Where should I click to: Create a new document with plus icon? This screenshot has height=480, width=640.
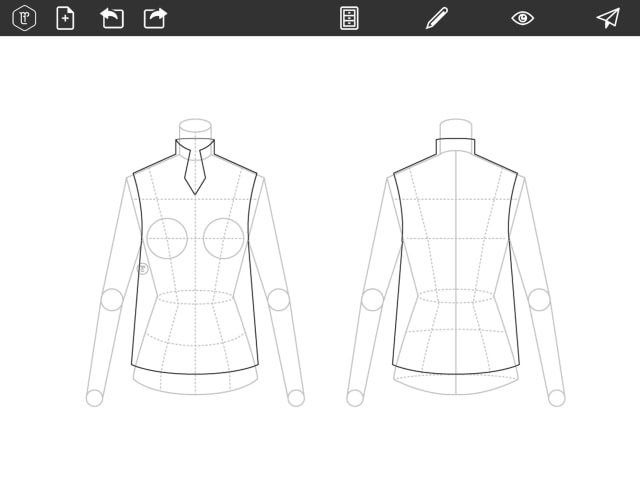tap(65, 18)
